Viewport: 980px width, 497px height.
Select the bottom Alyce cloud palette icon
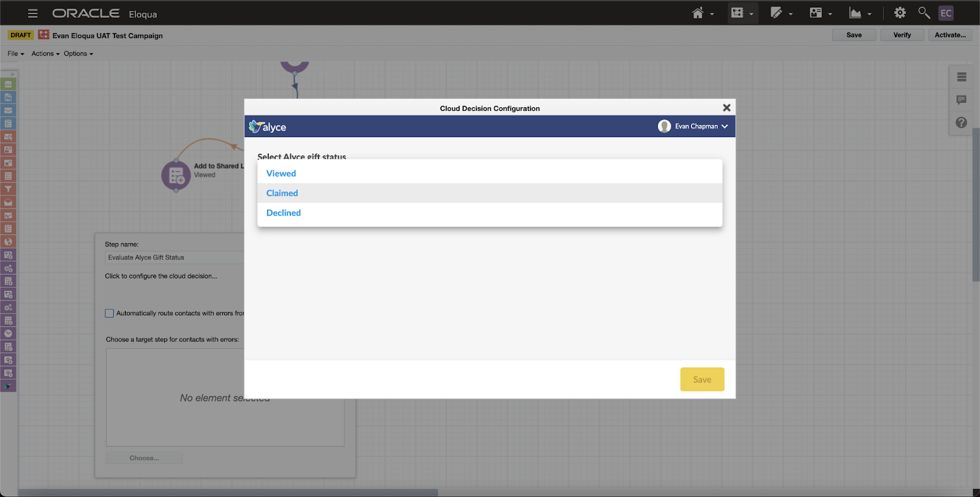(x=9, y=386)
